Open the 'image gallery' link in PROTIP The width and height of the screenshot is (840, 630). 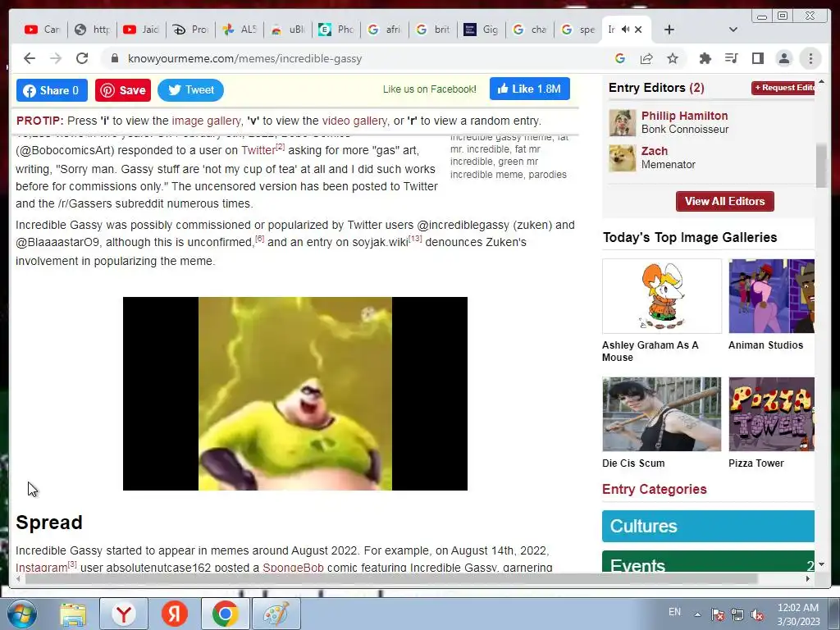[x=206, y=121]
